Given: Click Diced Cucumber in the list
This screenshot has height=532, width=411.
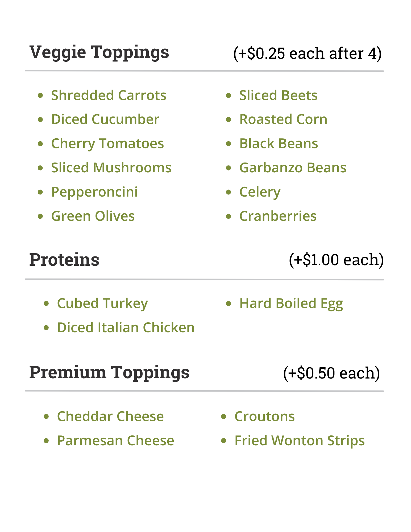Looking at the screenshot, I should (105, 119).
